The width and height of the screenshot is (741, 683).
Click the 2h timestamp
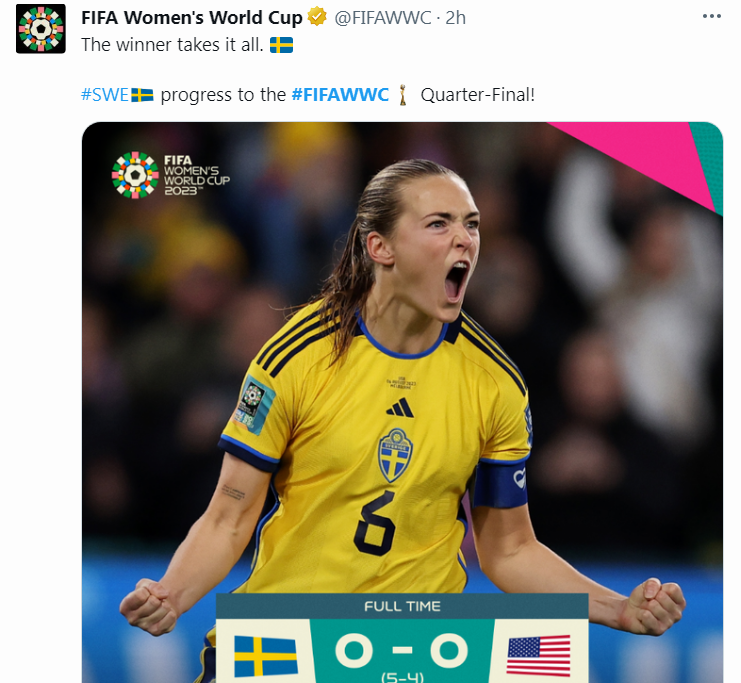pyautogui.click(x=456, y=17)
